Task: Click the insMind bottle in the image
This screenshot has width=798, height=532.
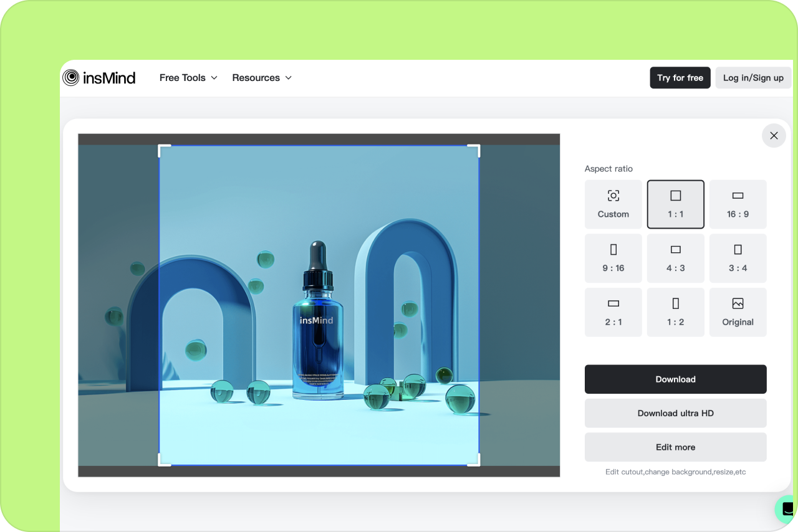Action: click(317, 320)
